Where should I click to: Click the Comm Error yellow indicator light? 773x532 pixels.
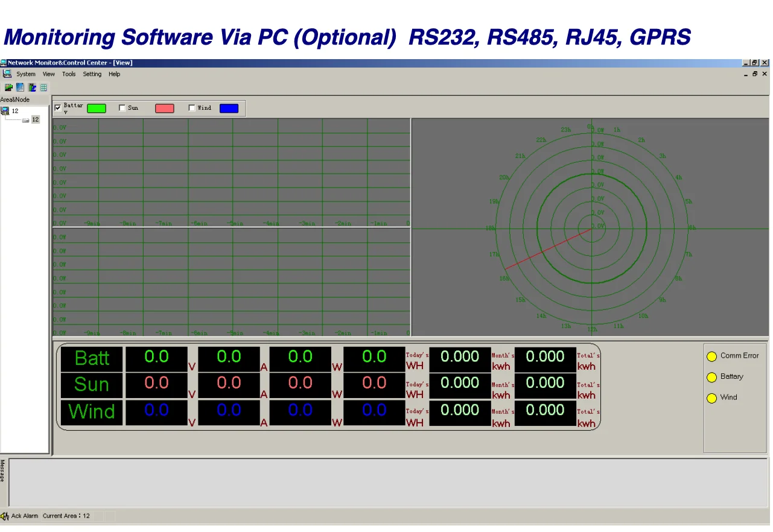(x=711, y=356)
